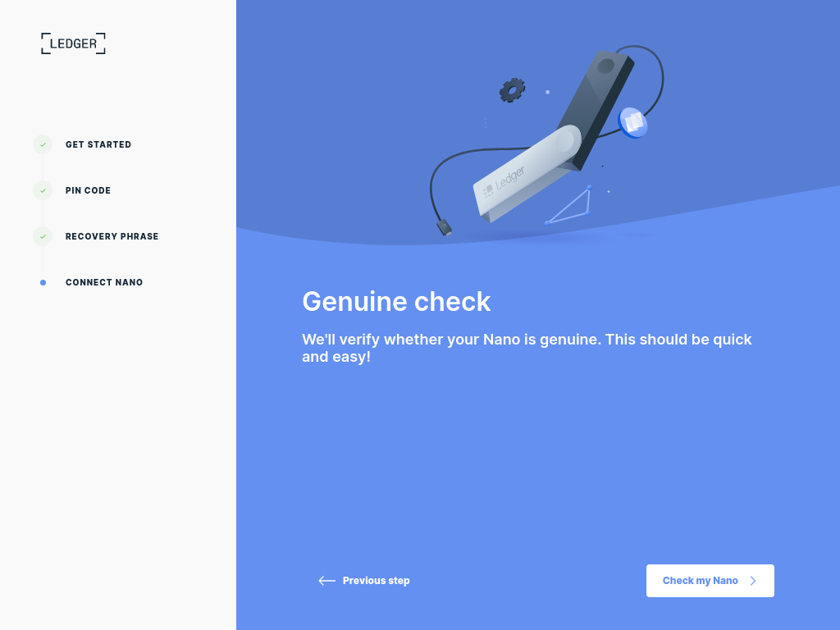Image resolution: width=840 pixels, height=630 pixels.
Task: Select the Get Started step
Action: [x=98, y=144]
